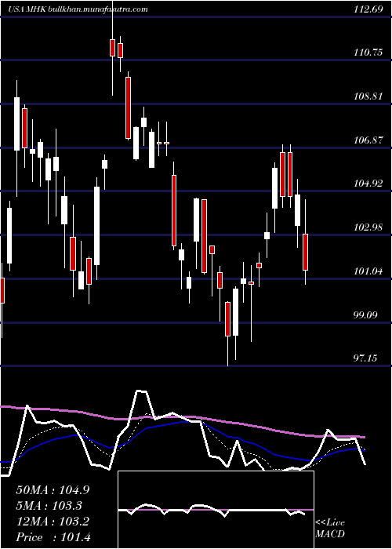Click the '5MA : 103.3' reading
This screenshot has height=549, width=392.
(49, 506)
